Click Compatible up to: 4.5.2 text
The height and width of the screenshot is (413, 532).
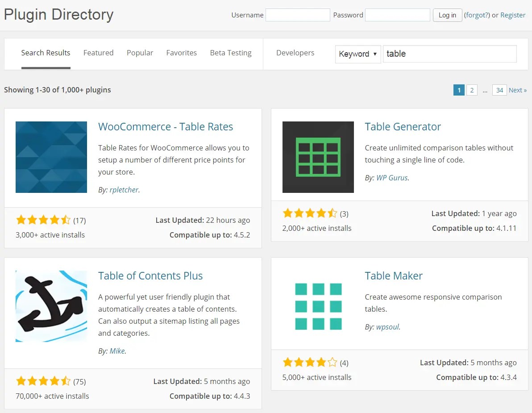pos(210,235)
